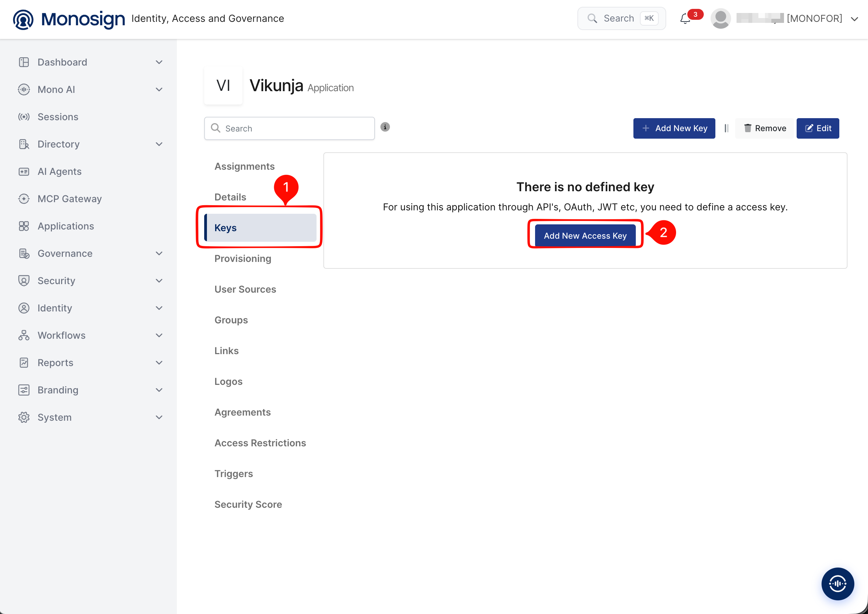Click the AI Agents sidebar icon
Screen dimensions: 868x614
pyautogui.click(x=24, y=172)
